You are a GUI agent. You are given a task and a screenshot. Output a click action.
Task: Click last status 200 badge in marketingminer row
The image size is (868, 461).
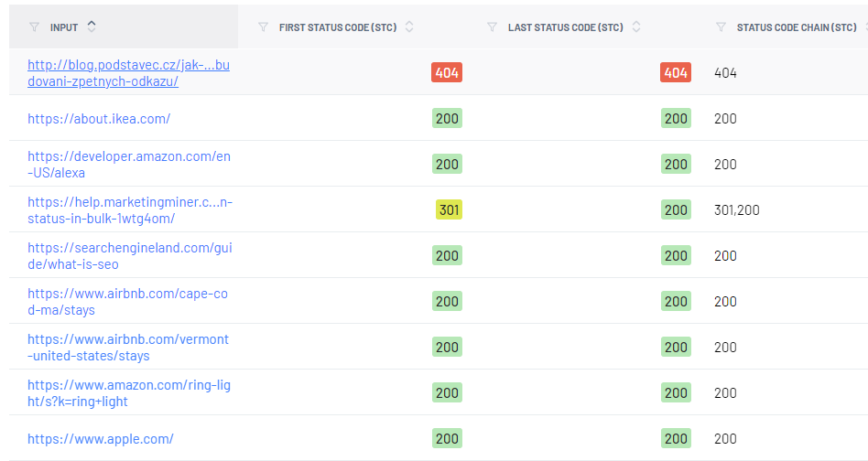[676, 210]
